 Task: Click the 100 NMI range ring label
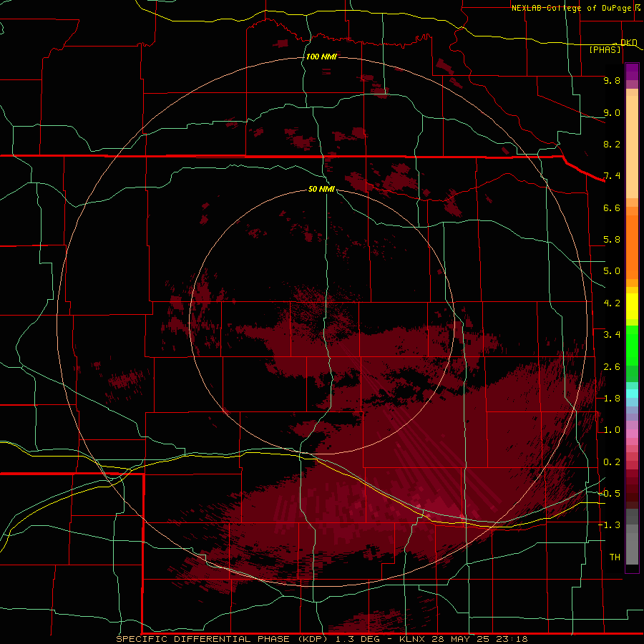(321, 57)
